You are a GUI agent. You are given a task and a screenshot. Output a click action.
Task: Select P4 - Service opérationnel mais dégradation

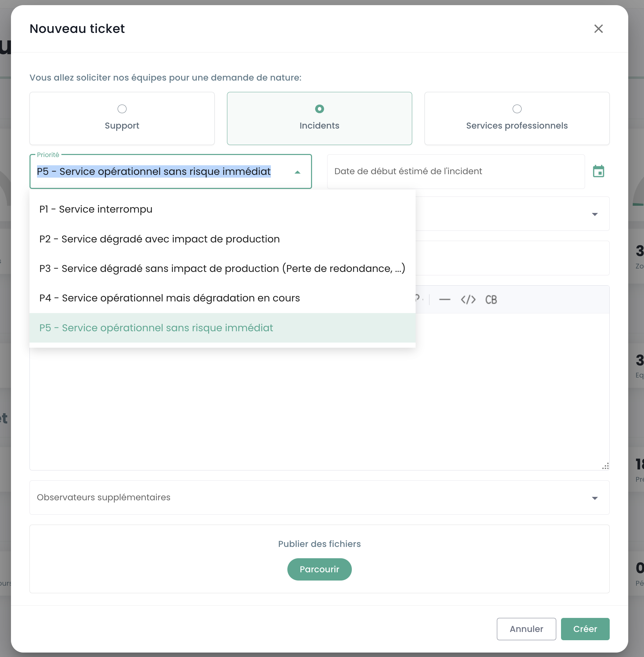pyautogui.click(x=170, y=298)
